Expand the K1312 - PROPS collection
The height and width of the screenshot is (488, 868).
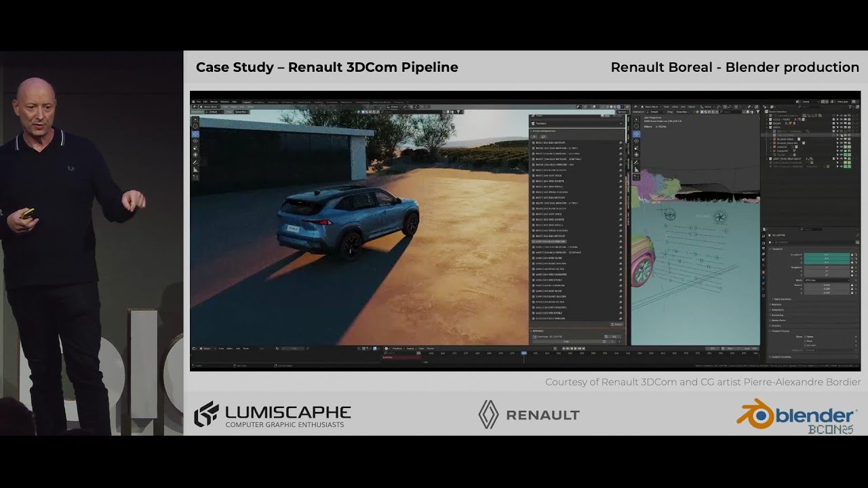[767, 119]
